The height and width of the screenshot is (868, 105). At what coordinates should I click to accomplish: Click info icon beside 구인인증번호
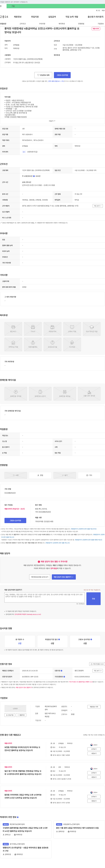coord(64,677)
